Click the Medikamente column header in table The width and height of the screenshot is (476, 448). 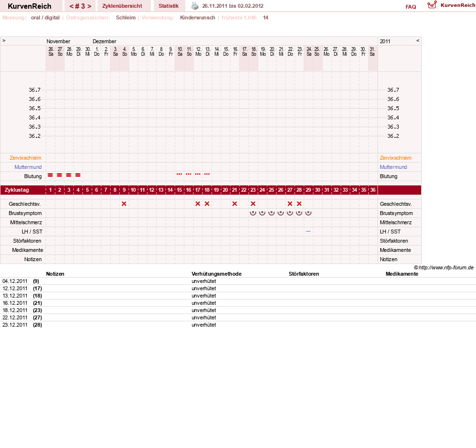[402, 274]
